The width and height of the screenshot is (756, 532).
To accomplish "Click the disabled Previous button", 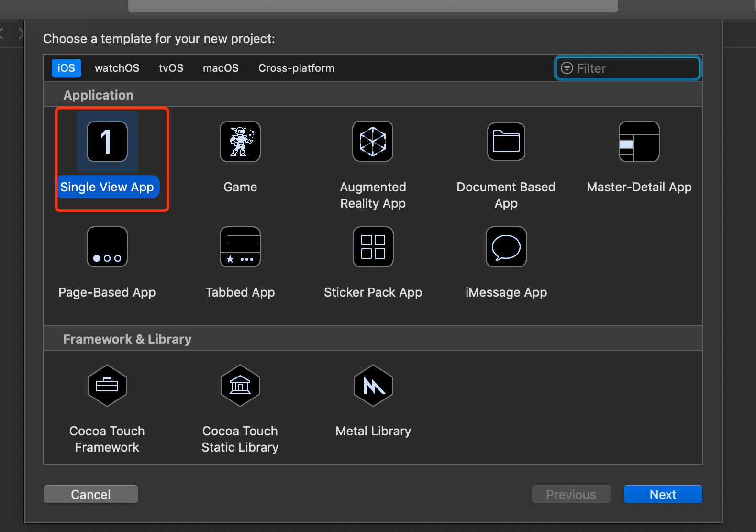I will [571, 494].
